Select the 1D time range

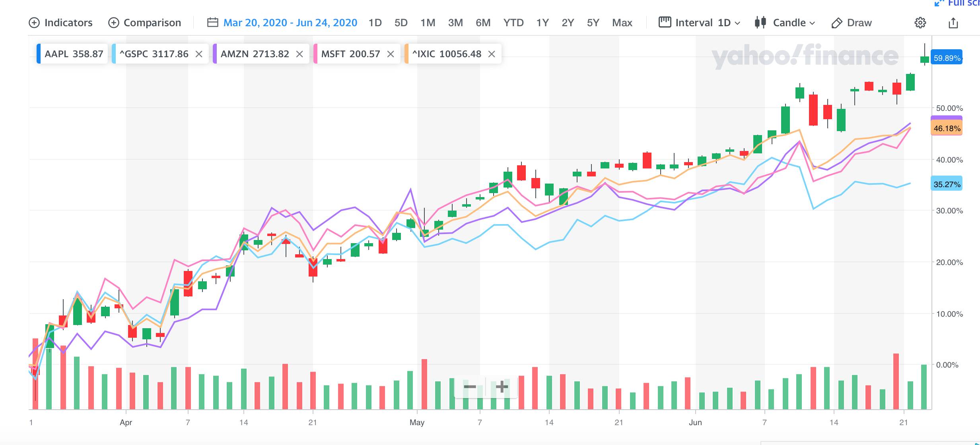(x=375, y=23)
